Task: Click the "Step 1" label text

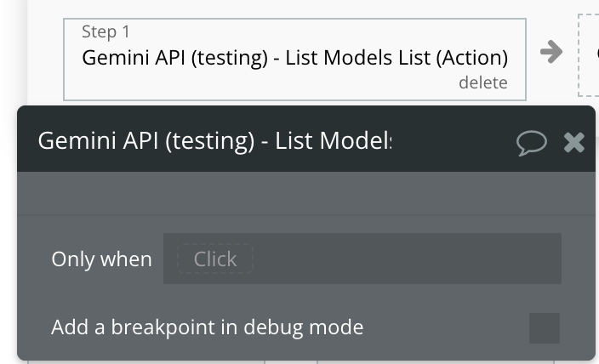Action: 106,32
